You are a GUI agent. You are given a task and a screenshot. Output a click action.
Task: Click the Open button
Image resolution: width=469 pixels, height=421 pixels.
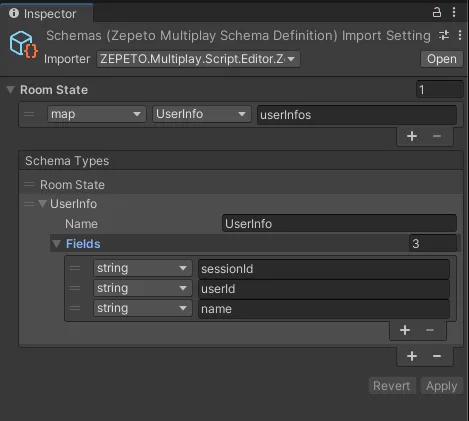point(442,59)
